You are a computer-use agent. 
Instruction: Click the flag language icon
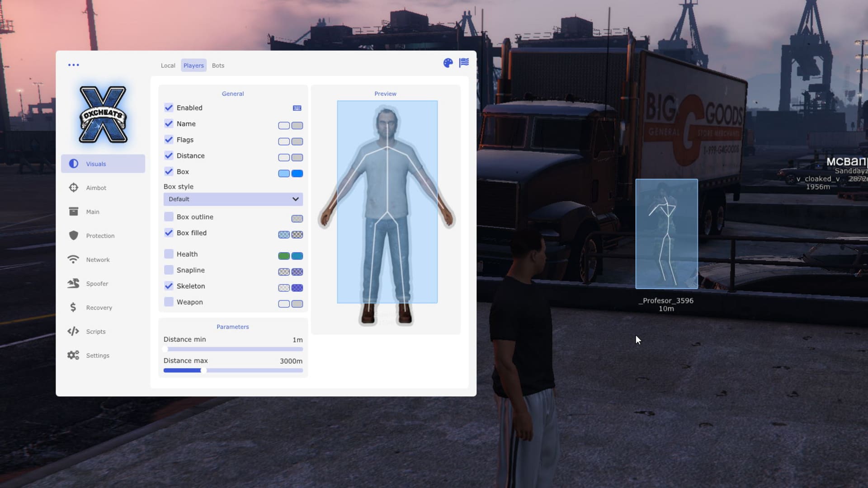point(464,63)
